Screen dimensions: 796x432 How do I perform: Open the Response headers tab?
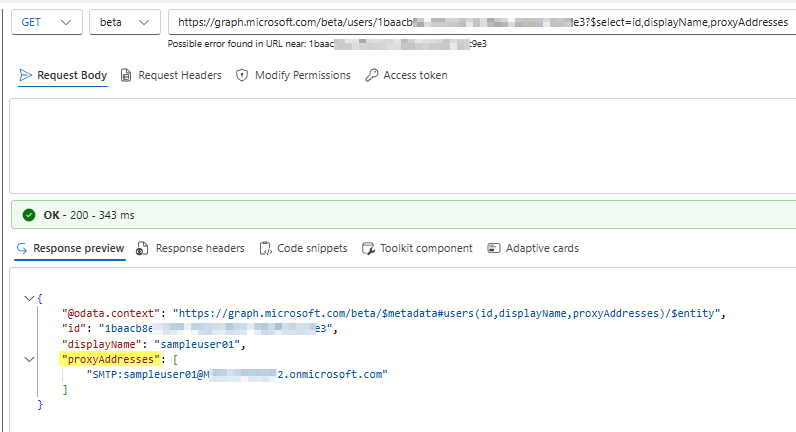190,248
